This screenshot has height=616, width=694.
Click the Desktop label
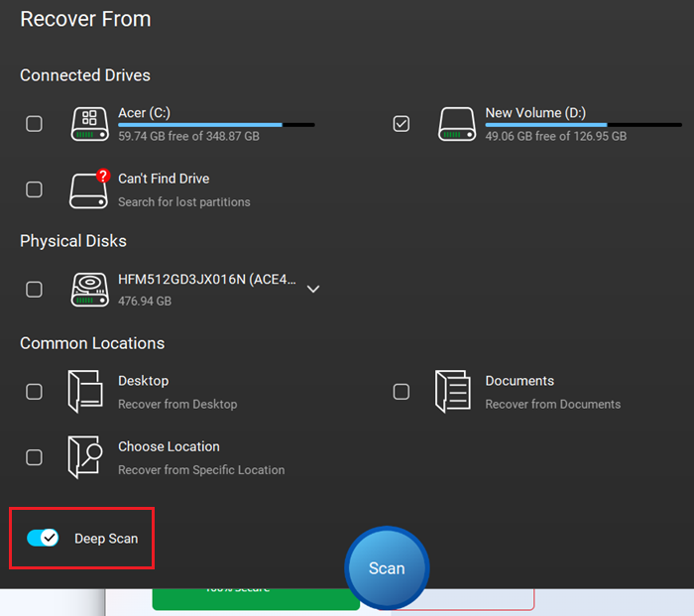point(144,381)
